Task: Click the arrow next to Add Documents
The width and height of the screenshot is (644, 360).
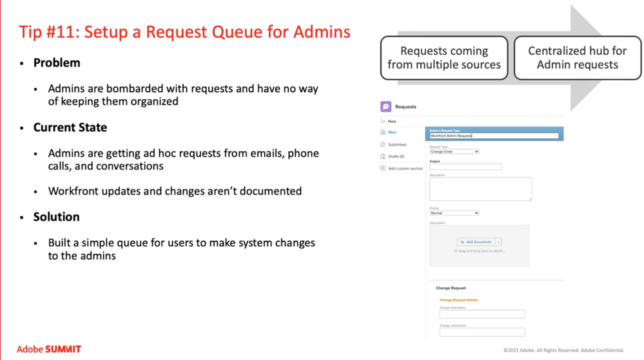Action: click(498, 242)
